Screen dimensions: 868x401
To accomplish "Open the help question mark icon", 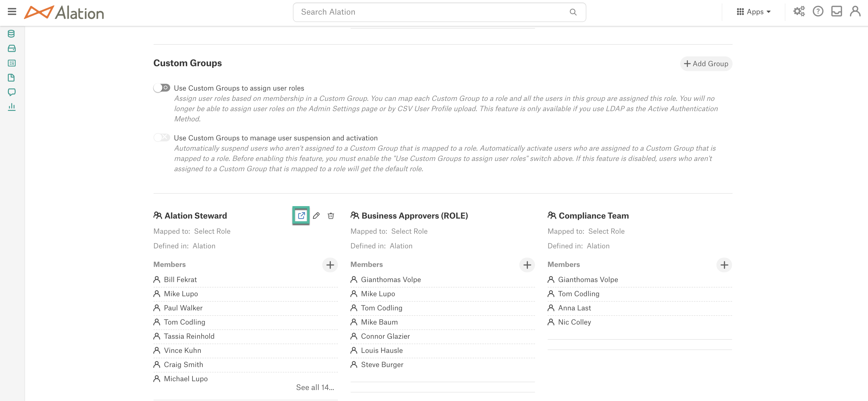I will coord(818,11).
